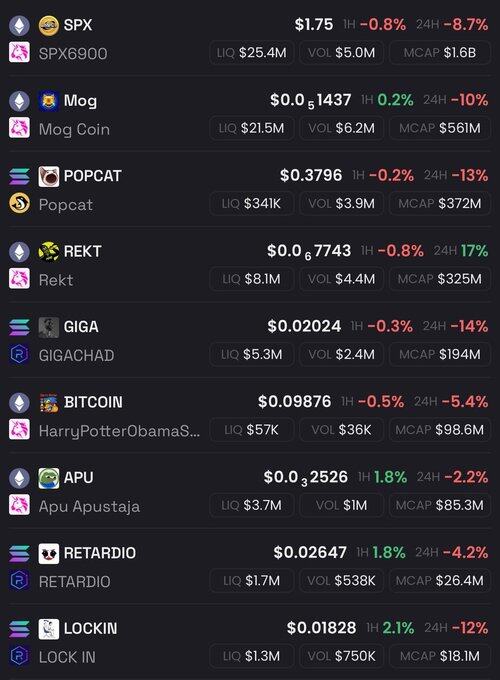Open the HarryPotterObamaS... token name
This screenshot has height=680, width=500.
tap(119, 431)
